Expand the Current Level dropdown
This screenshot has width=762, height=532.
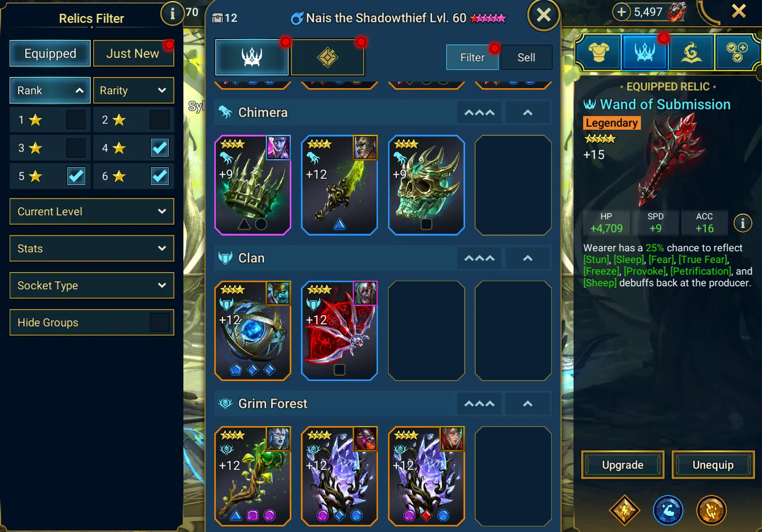coord(92,211)
